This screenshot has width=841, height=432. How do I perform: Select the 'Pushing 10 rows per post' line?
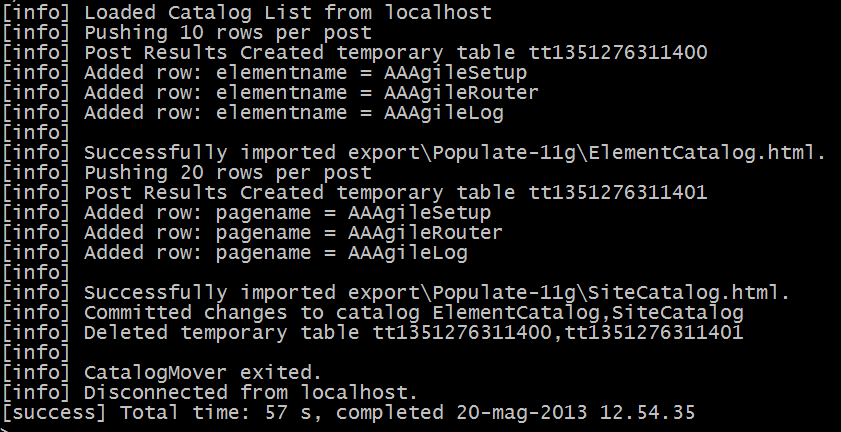187,33
